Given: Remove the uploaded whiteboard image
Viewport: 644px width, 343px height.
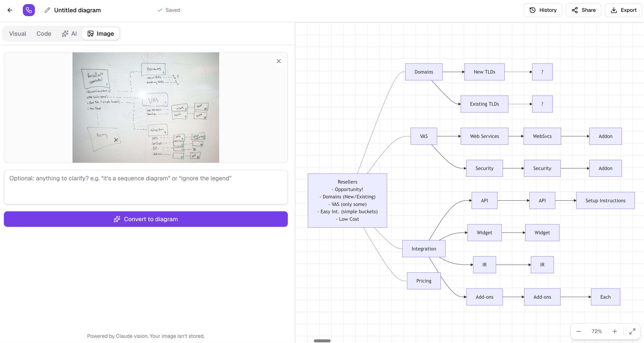Looking at the screenshot, I should coord(279,61).
